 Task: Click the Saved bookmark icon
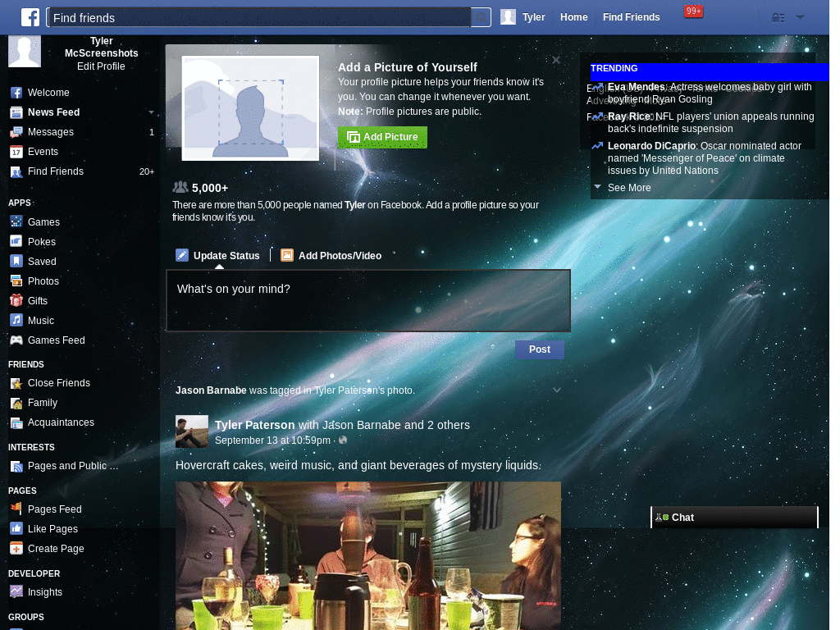point(16,262)
